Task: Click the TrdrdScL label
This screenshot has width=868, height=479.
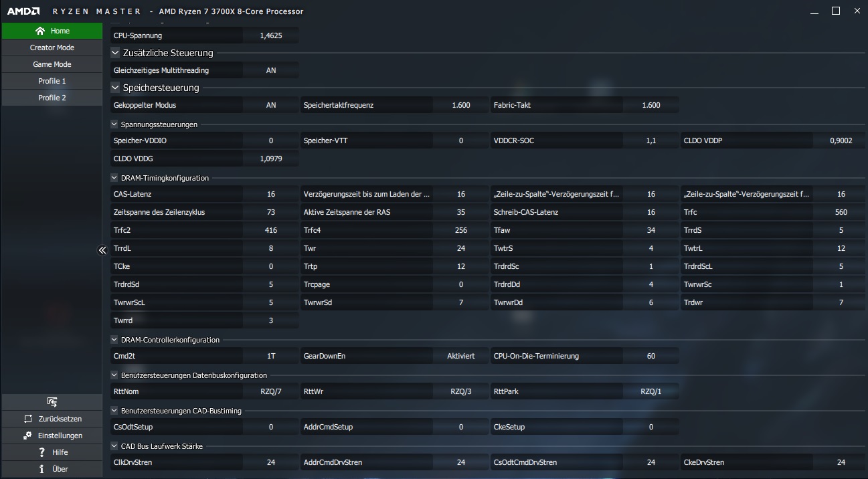Action: 698,266
